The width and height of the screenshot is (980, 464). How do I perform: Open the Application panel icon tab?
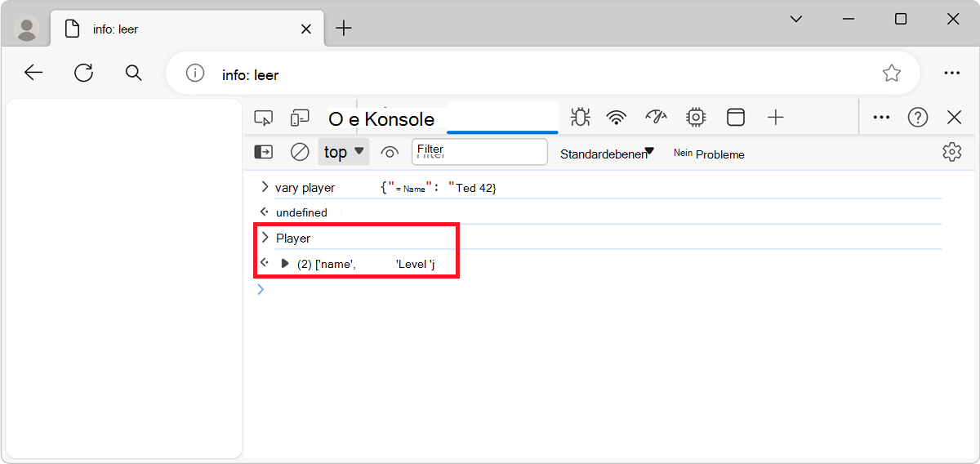point(736,118)
